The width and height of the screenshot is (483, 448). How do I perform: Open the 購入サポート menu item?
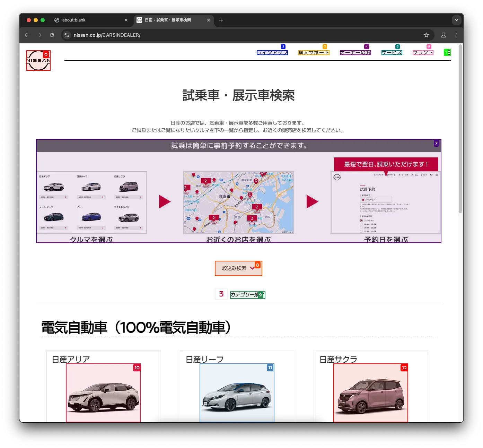[x=314, y=53]
